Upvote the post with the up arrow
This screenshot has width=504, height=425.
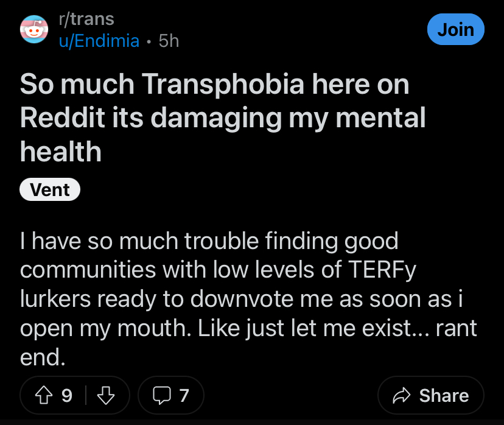[44, 395]
